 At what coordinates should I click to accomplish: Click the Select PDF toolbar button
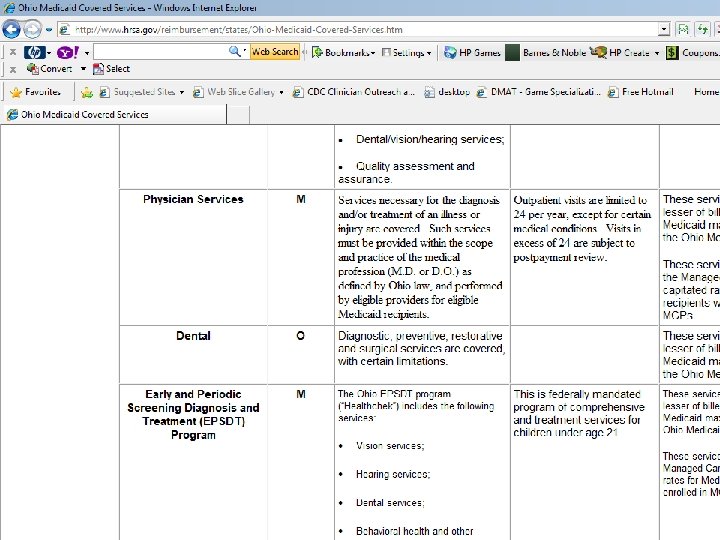point(112,69)
